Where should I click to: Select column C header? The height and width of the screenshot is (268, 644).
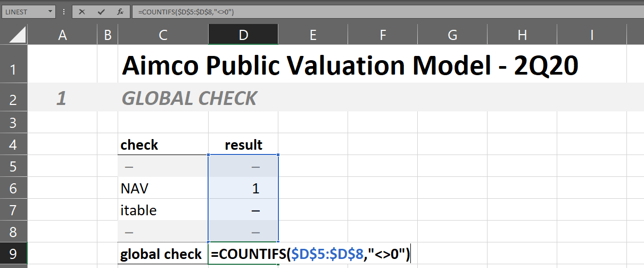coord(163,35)
